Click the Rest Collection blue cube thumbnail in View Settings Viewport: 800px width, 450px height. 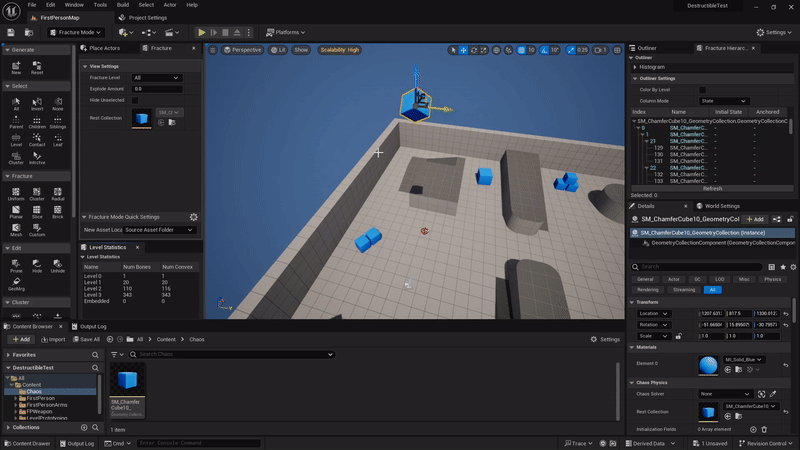pos(142,118)
